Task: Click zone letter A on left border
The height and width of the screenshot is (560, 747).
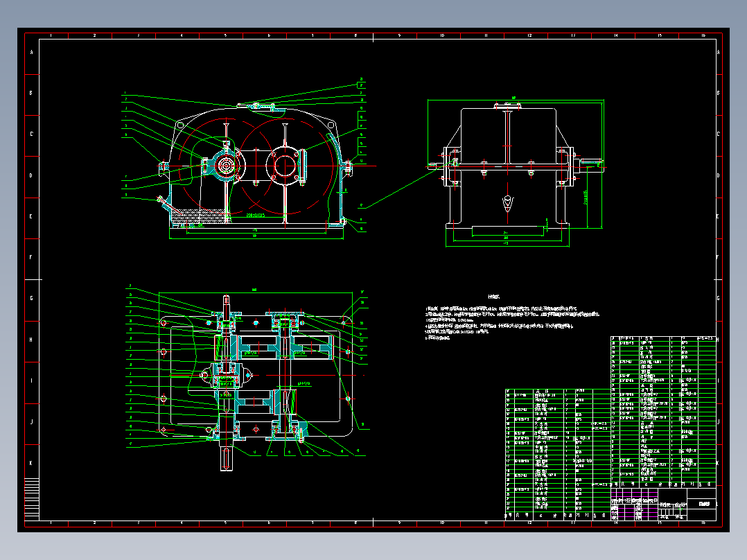Action: point(32,52)
